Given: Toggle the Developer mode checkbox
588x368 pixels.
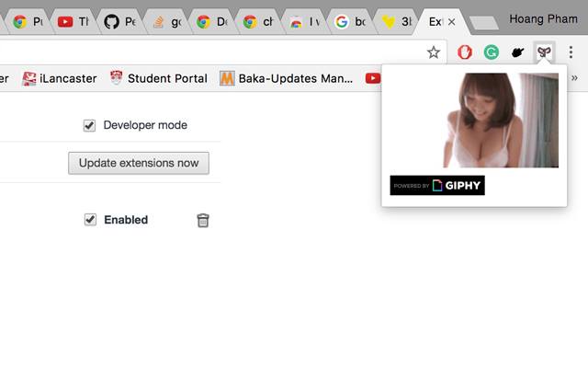Looking at the screenshot, I should pyautogui.click(x=89, y=125).
